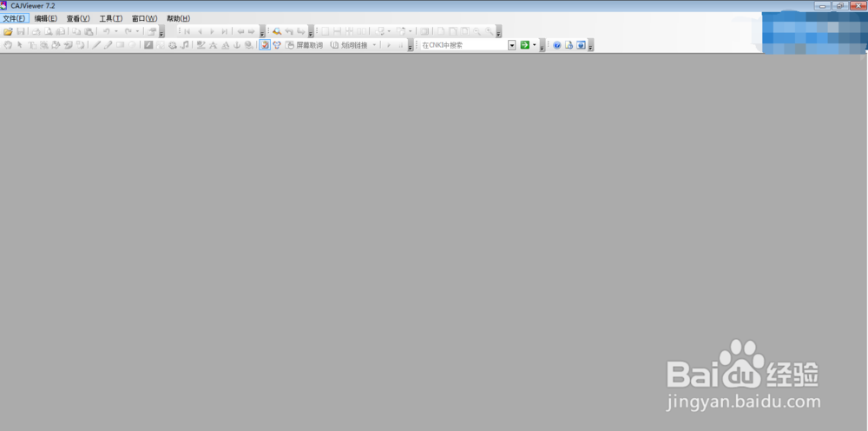
Task: Open the 编辑(E) menu
Action: [45, 18]
